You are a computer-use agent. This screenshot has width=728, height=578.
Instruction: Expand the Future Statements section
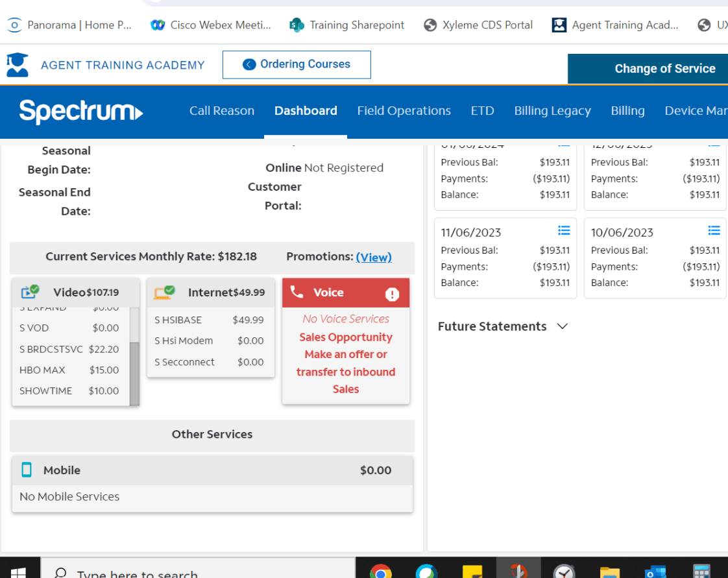(563, 326)
